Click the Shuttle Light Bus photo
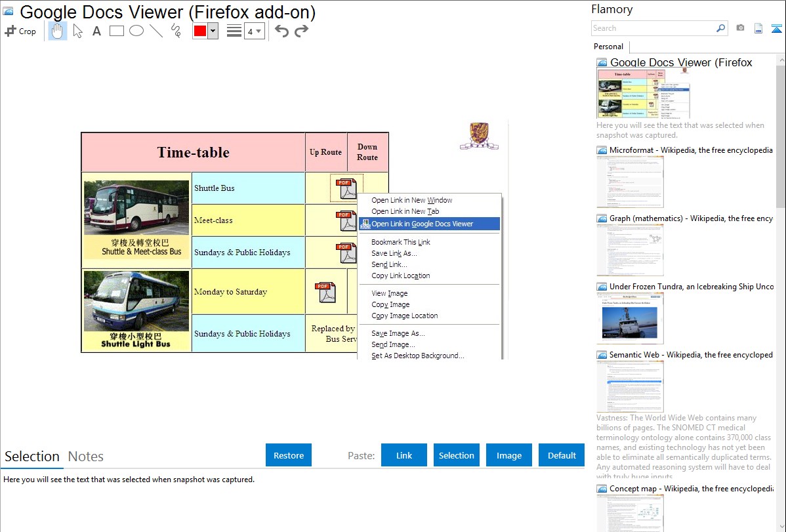Viewport: 786px width, 532px height. coord(136,301)
